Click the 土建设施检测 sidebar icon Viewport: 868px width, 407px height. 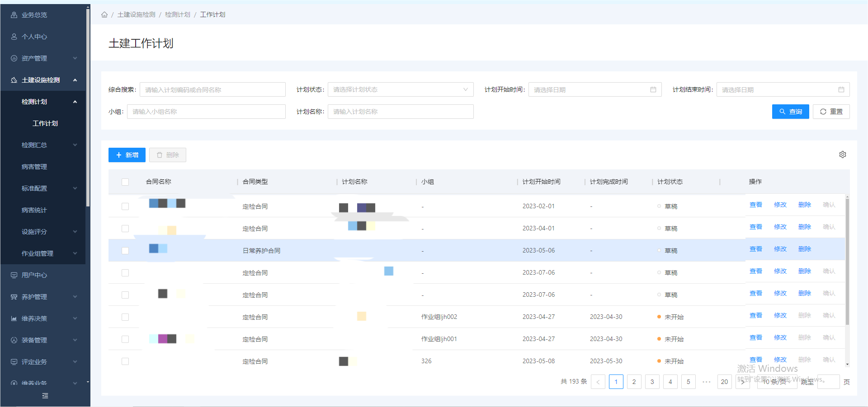14,80
